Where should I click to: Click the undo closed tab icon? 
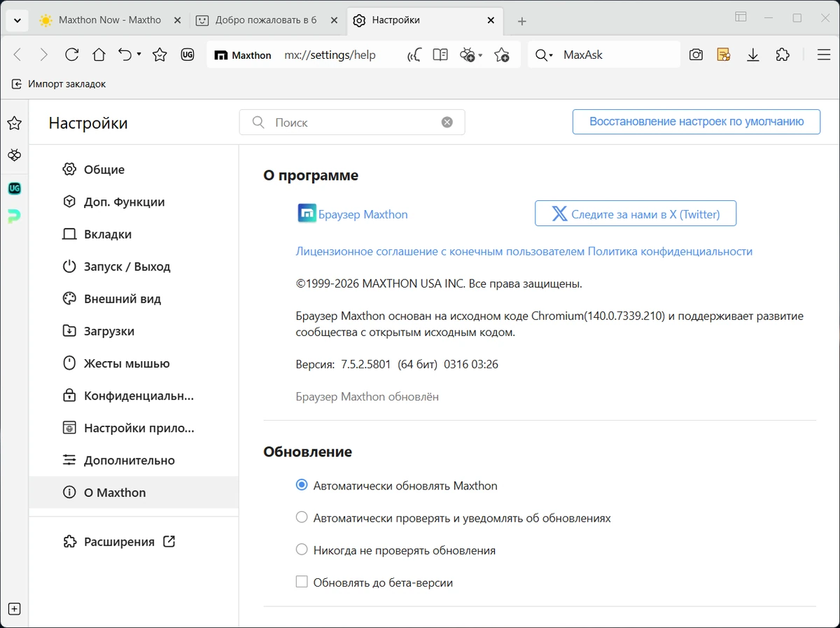pyautogui.click(x=125, y=55)
